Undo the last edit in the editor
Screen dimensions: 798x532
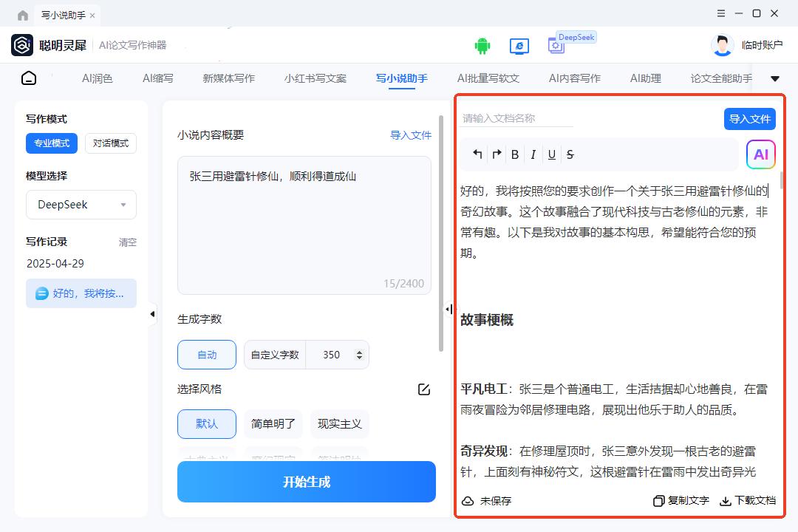click(477, 154)
